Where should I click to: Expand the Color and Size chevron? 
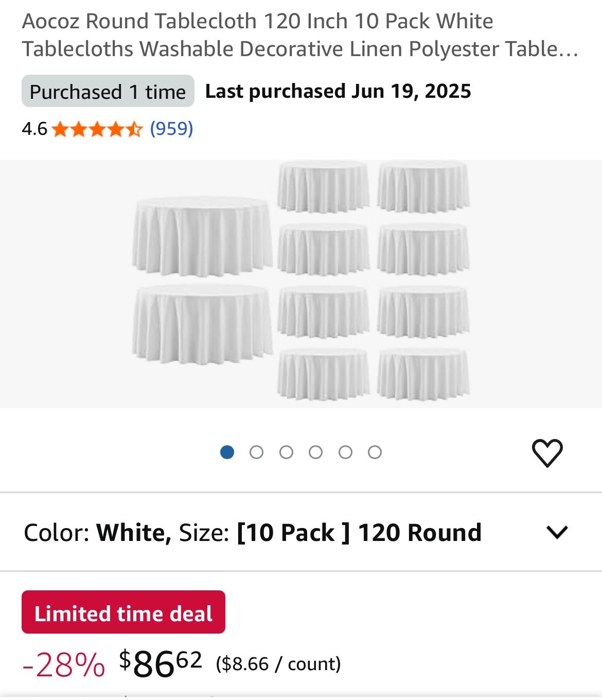coord(557,532)
